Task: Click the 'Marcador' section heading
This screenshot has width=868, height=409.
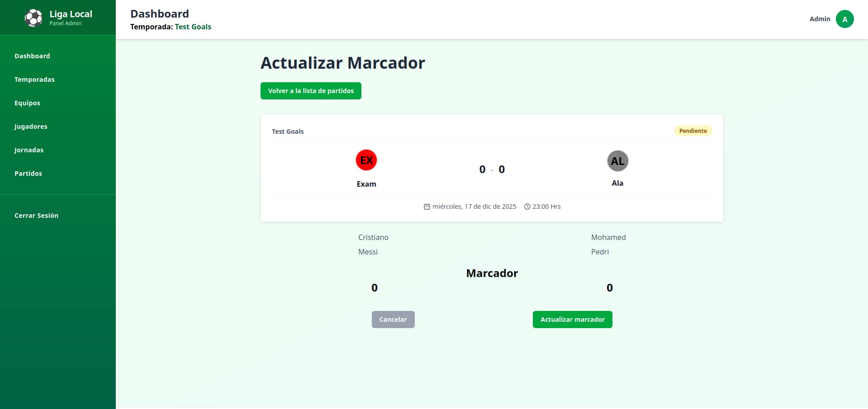Action: [x=492, y=273]
